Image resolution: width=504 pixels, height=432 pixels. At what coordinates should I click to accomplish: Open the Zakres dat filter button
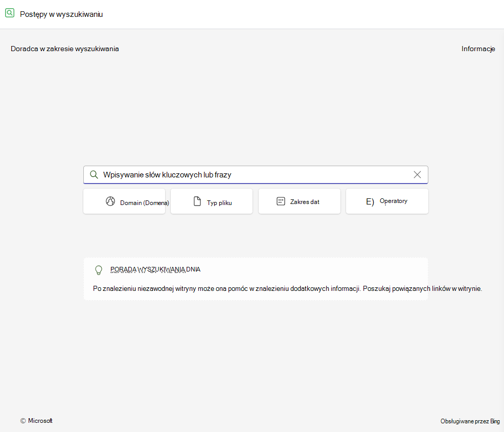[x=299, y=201]
